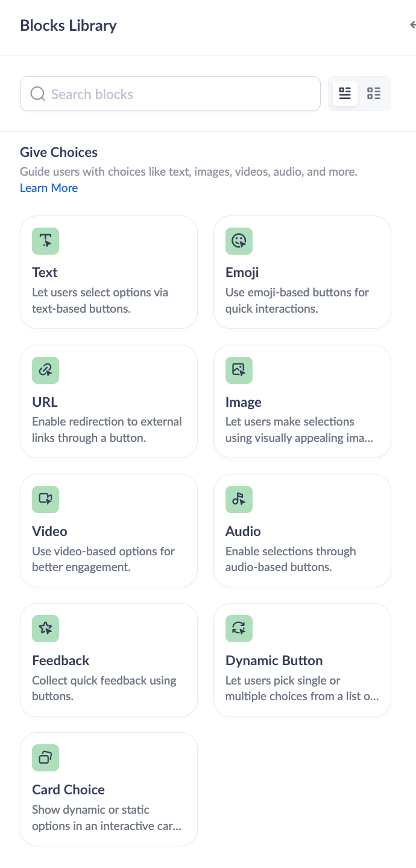Switch to detailed list view

345,94
